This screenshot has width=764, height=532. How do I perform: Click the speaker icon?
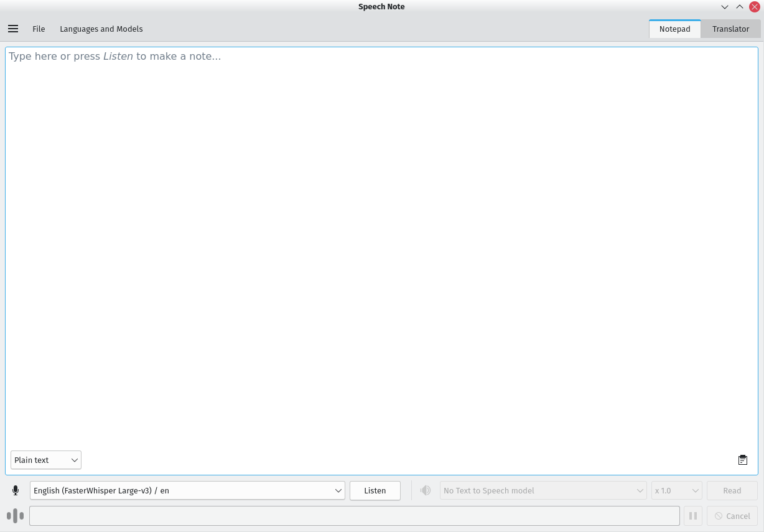coord(426,490)
